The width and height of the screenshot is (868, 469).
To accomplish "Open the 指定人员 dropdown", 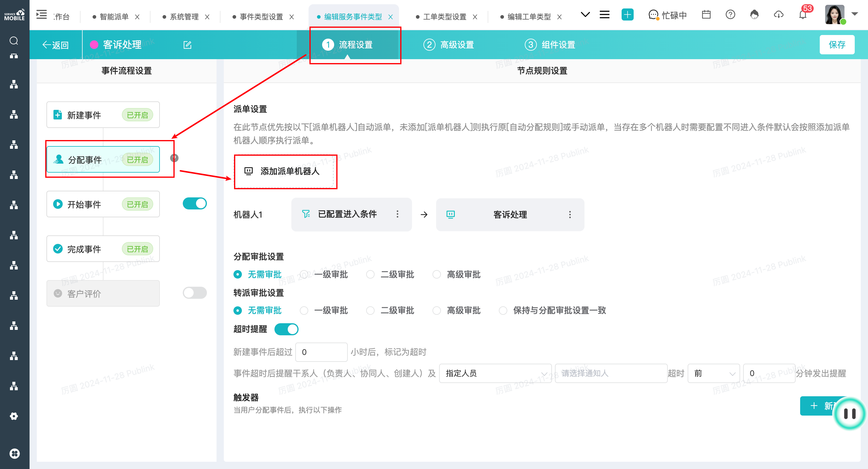I will (495, 373).
